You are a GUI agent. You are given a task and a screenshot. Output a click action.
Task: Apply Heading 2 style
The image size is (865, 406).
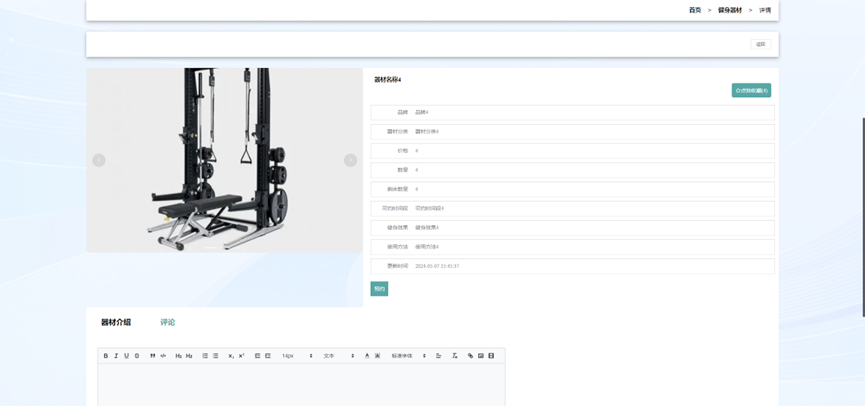click(189, 356)
